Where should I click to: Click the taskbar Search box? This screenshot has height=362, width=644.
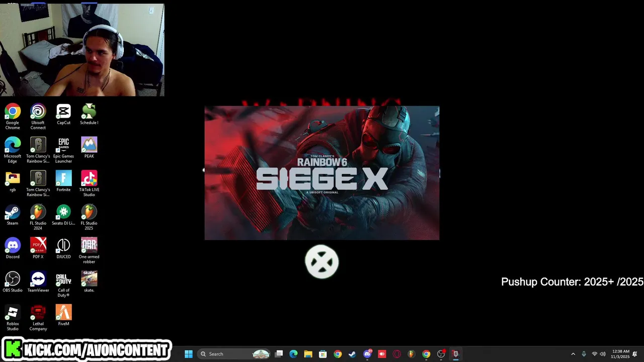[x=234, y=354]
